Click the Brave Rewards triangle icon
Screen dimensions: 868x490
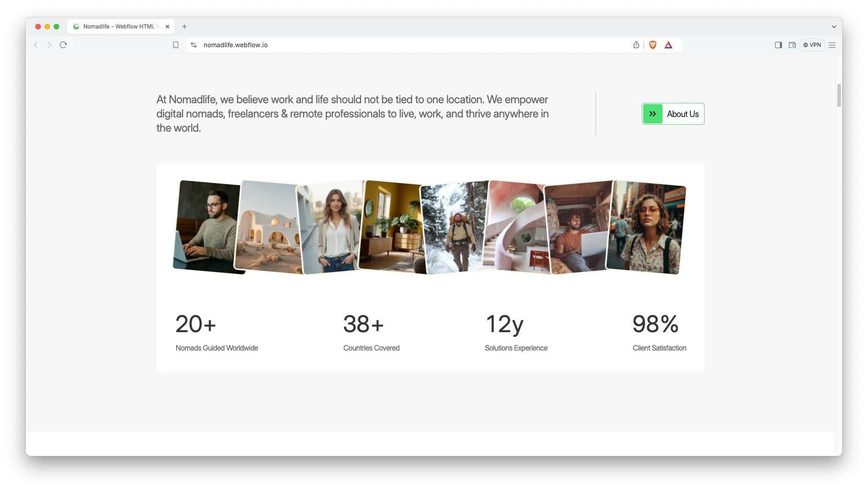(x=668, y=45)
